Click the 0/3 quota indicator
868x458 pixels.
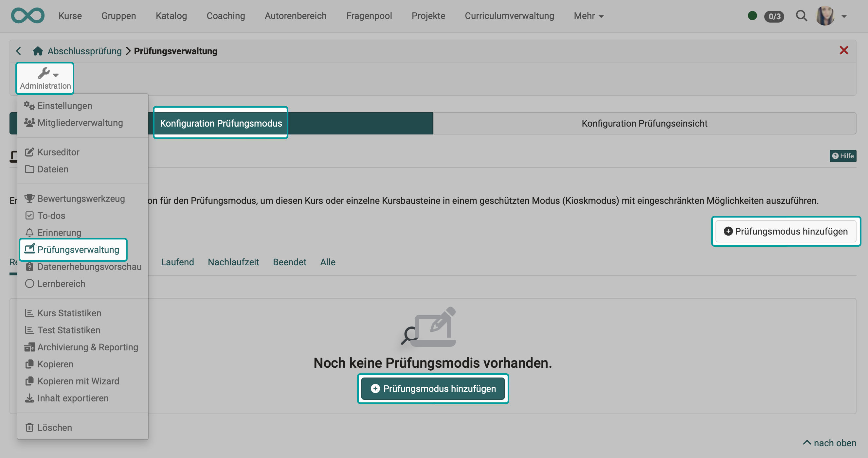774,16
